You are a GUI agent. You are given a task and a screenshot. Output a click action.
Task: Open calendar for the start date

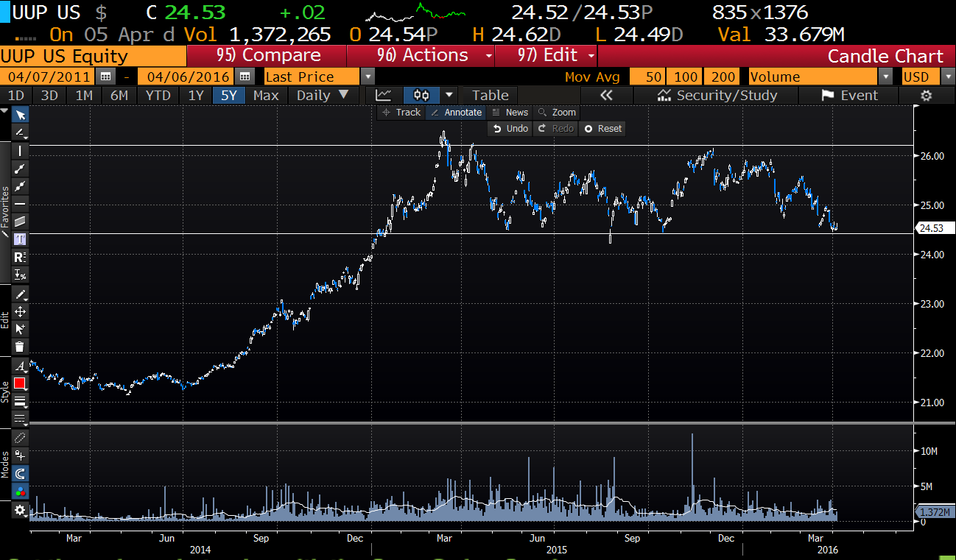[x=105, y=77]
